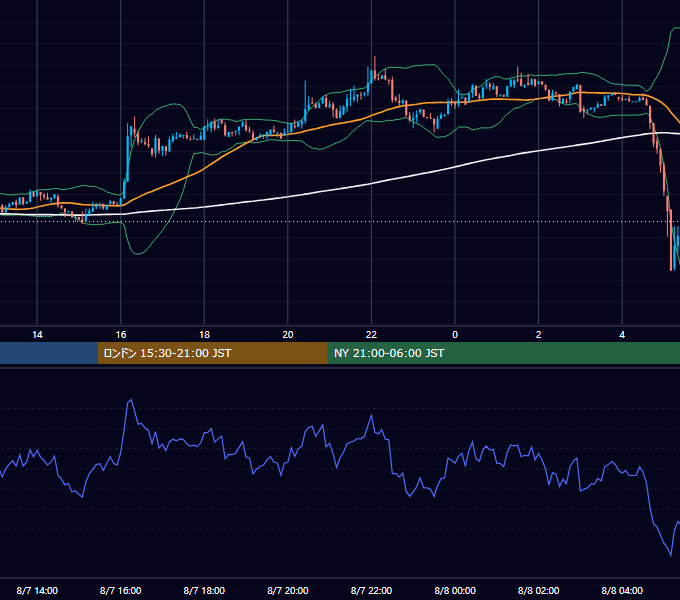This screenshot has width=680, height=600.
Task: Click the 22 hour axis label
Action: pyautogui.click(x=371, y=335)
